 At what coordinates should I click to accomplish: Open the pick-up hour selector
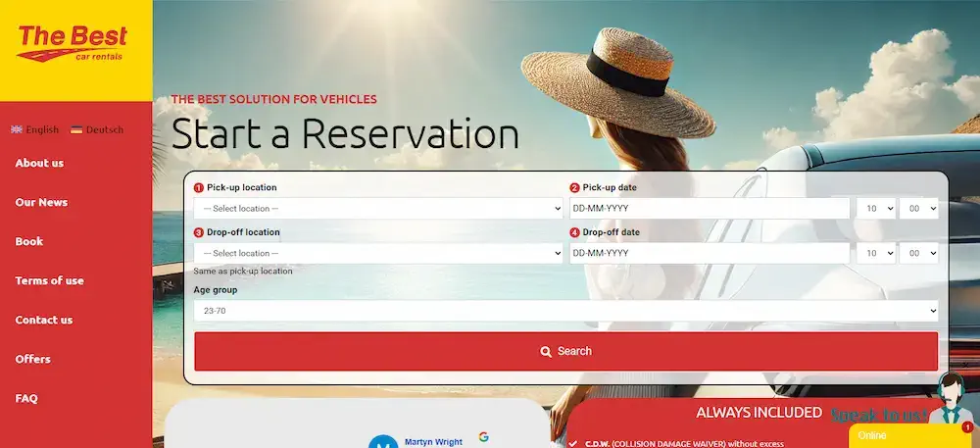tap(876, 209)
